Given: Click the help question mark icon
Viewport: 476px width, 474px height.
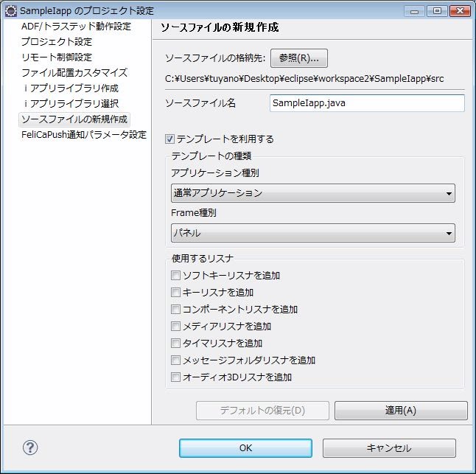Looking at the screenshot, I should click(31, 447).
